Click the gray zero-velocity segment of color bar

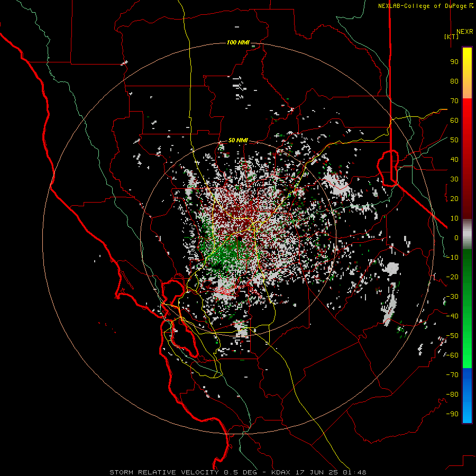pyautogui.click(x=467, y=234)
